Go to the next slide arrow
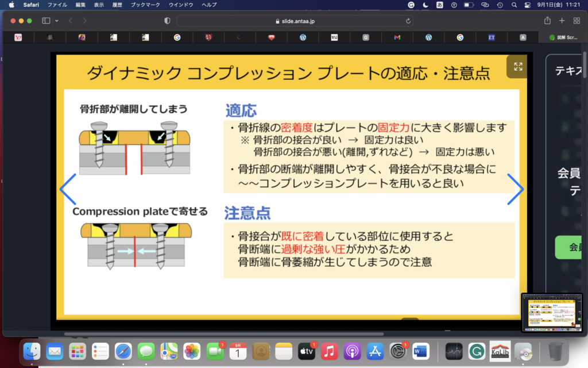588x368 pixels. [x=515, y=189]
